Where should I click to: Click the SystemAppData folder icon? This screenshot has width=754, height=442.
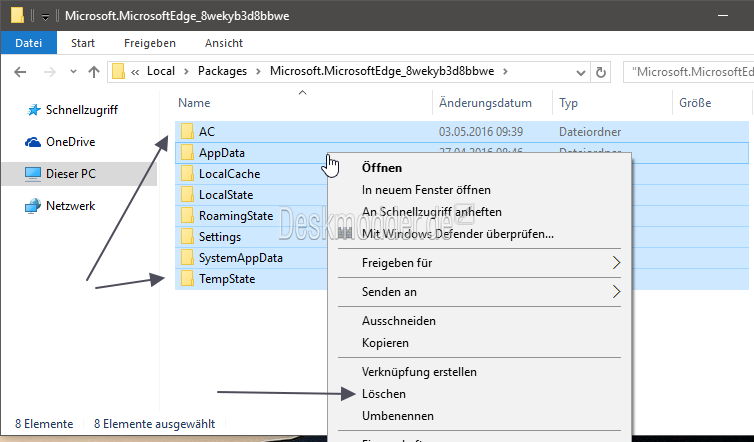point(187,258)
